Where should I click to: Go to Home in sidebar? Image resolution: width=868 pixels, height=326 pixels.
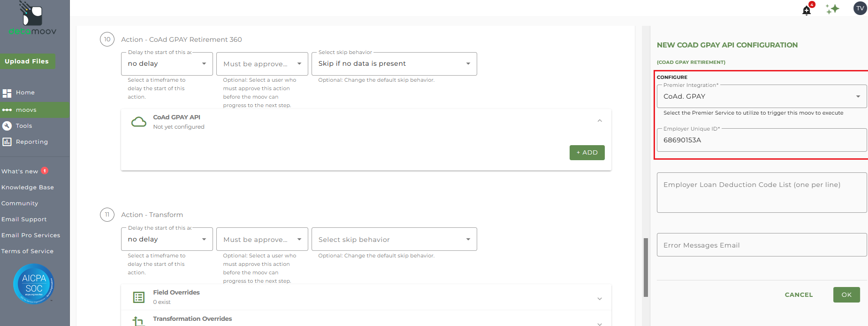click(25, 93)
